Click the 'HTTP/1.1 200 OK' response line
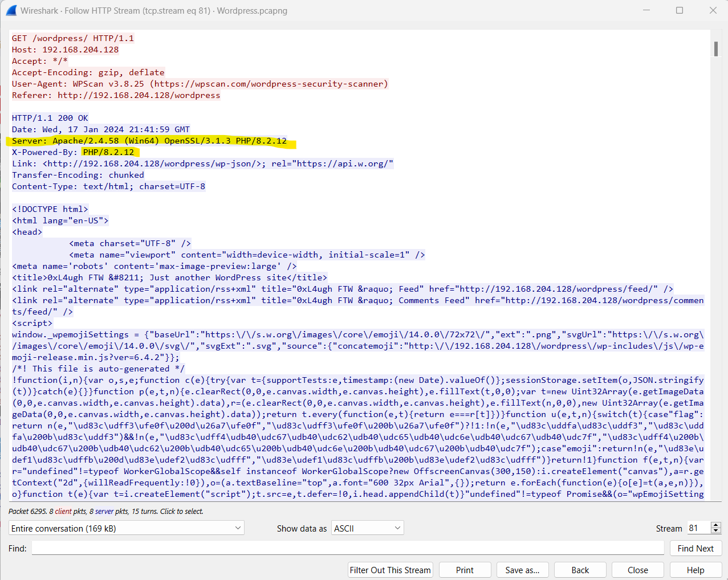This screenshot has height=580, width=728. pos(50,118)
